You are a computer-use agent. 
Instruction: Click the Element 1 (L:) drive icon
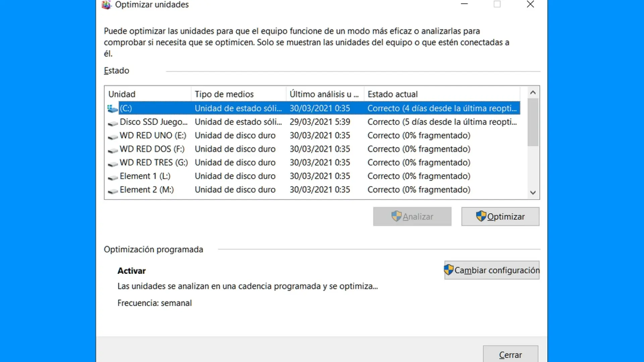tap(113, 177)
